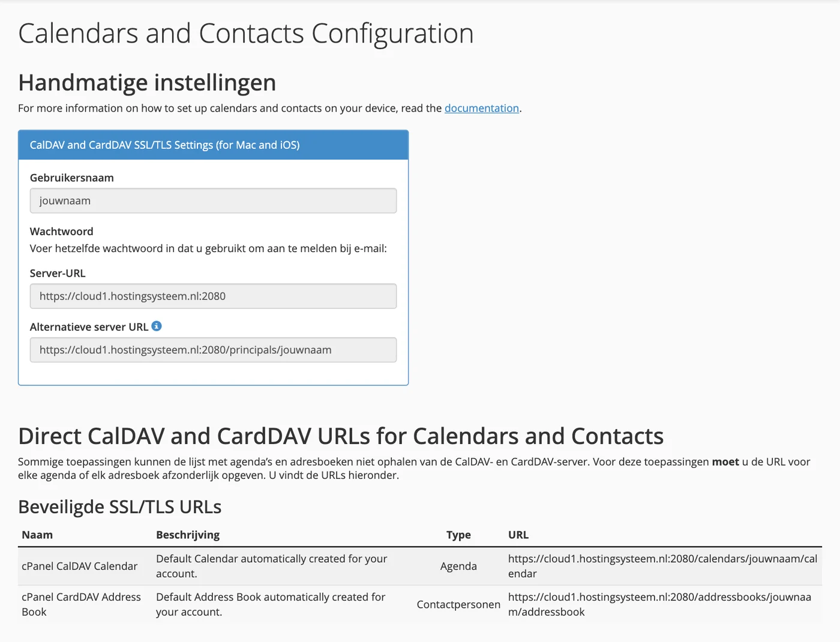This screenshot has height=642, width=840.
Task: Select the calendars/jouwnaam/calendar URL text
Action: point(662,566)
